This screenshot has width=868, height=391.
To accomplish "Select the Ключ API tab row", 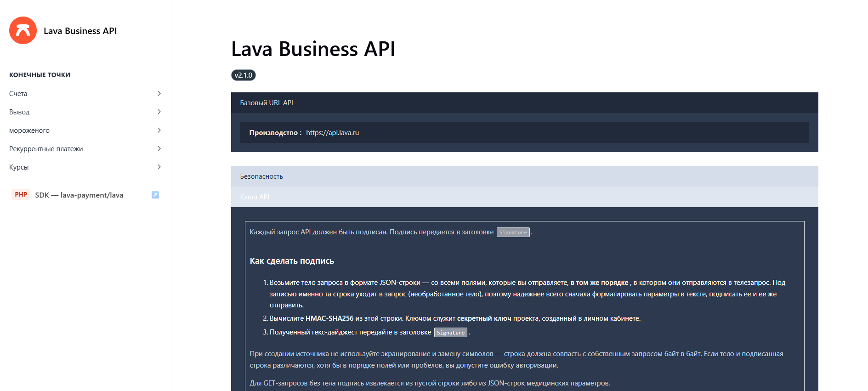I will [x=524, y=197].
